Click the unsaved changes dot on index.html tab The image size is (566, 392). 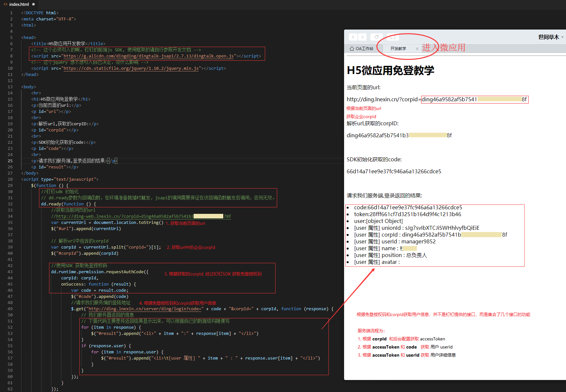pyautogui.click(x=33, y=4)
